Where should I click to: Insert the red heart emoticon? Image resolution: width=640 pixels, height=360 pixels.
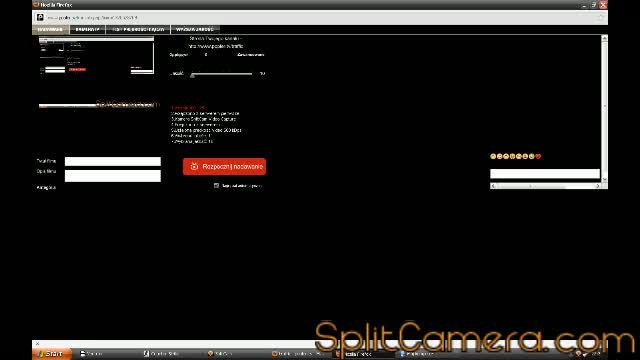click(x=538, y=156)
